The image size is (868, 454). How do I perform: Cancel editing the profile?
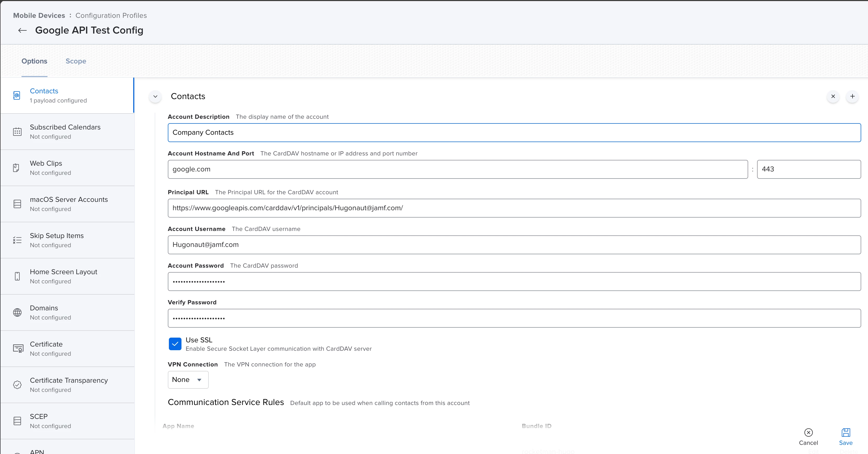808,436
